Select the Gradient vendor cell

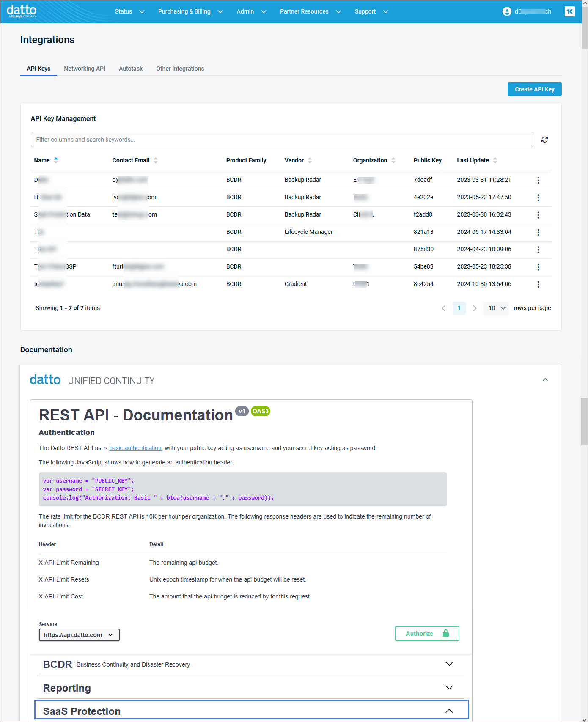tap(296, 284)
